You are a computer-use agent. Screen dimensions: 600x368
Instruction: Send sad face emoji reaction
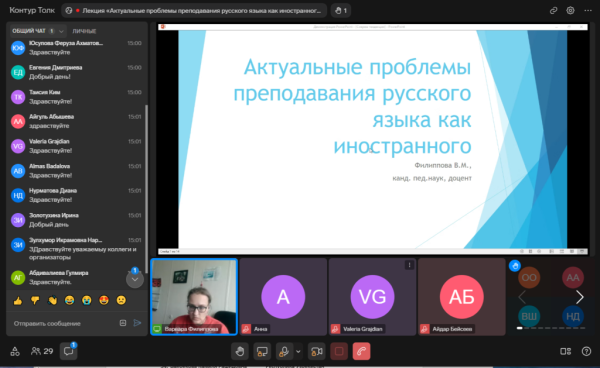pyautogui.click(x=121, y=300)
